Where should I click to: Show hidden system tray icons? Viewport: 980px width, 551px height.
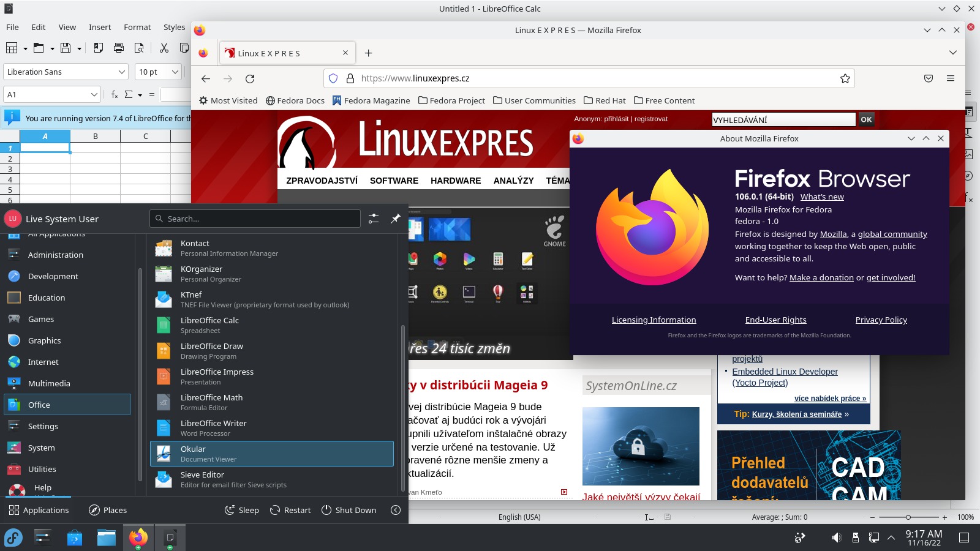(891, 538)
